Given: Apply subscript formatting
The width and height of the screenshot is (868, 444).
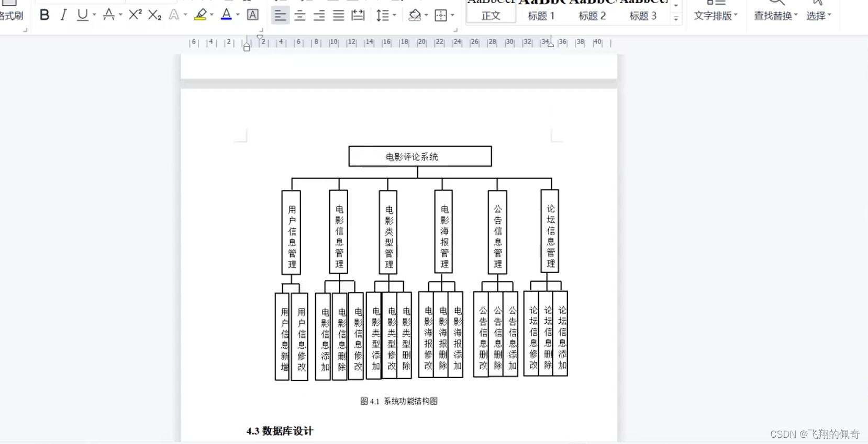Looking at the screenshot, I should pos(154,15).
